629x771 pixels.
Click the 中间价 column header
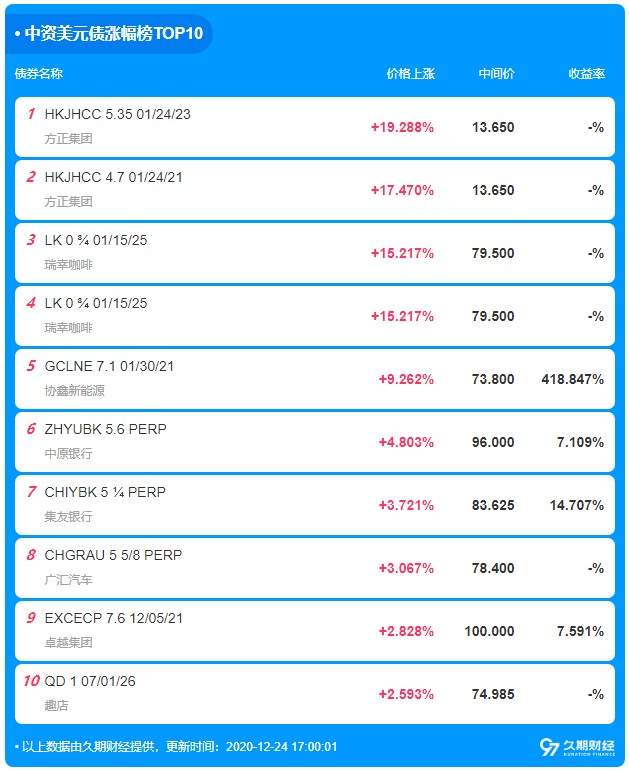click(496, 74)
